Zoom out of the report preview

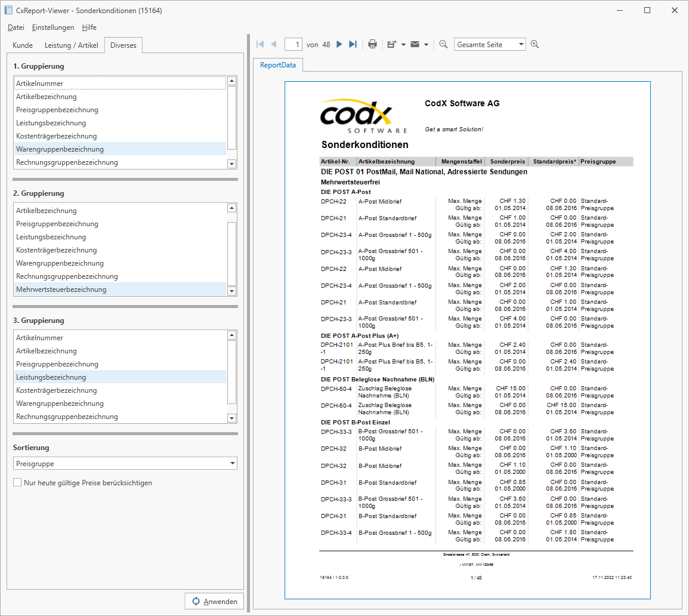(443, 44)
